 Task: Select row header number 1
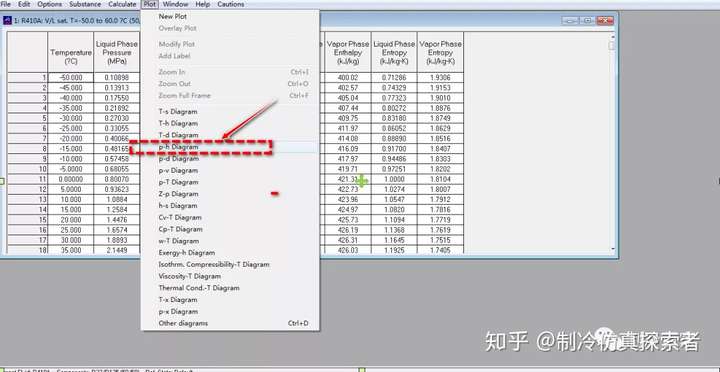(x=28, y=78)
